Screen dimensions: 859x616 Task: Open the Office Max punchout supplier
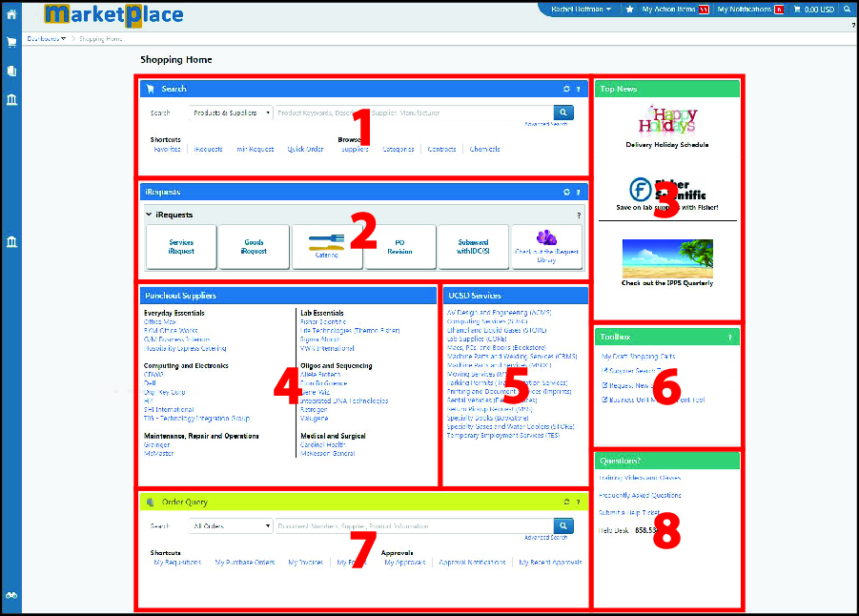(160, 321)
